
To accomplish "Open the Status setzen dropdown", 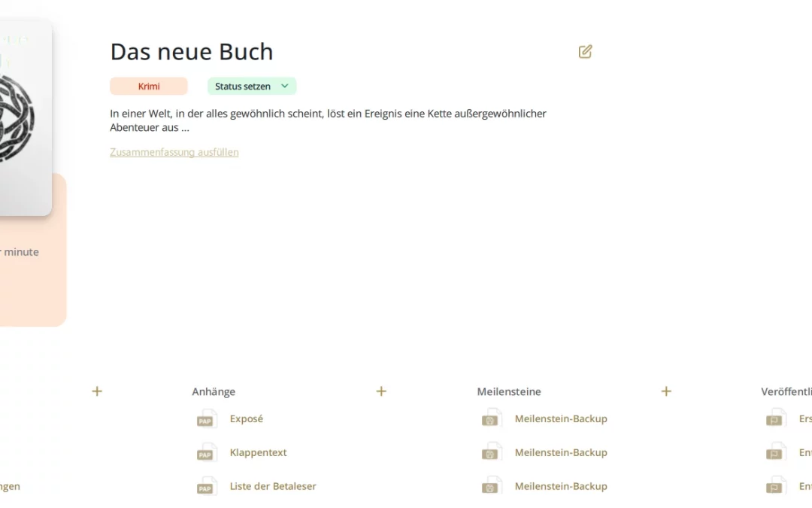I will point(251,87).
